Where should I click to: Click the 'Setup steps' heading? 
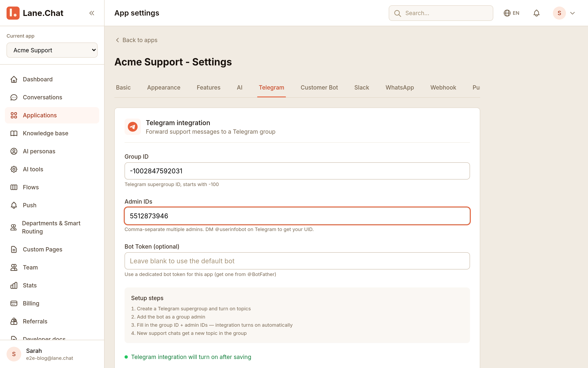point(147,298)
